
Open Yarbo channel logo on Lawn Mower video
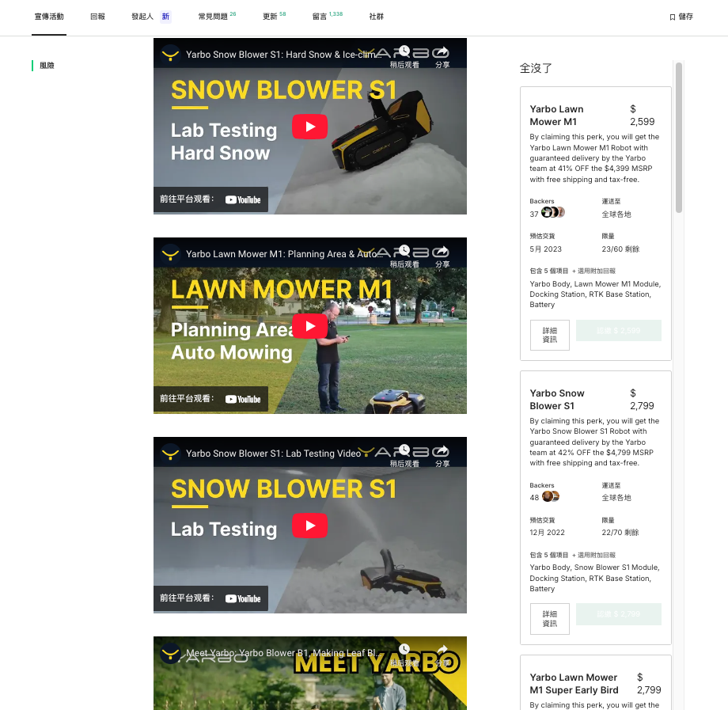[170, 254]
